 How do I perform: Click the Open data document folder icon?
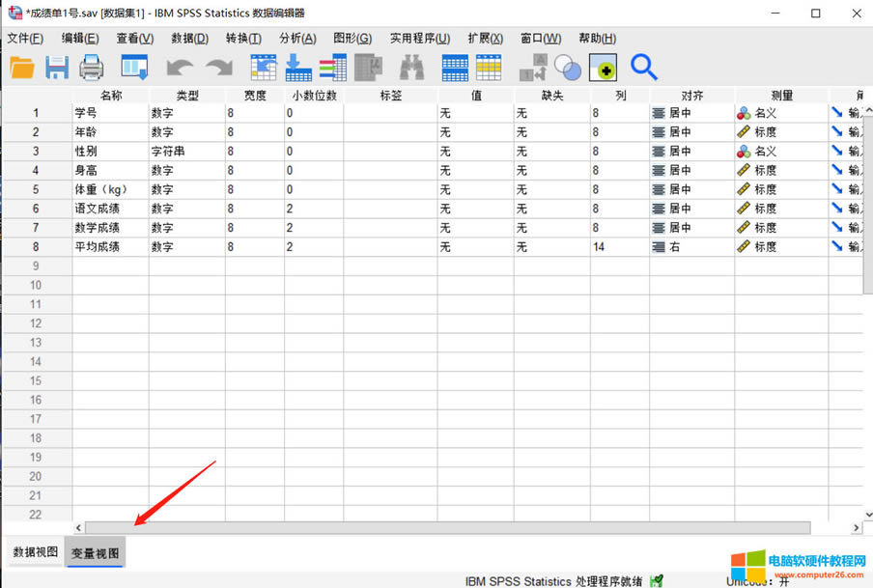point(22,68)
